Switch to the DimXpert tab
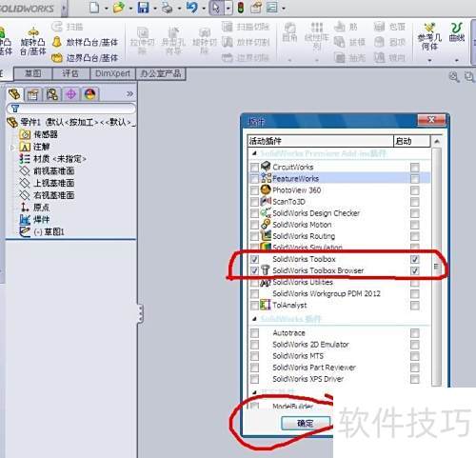 pos(112,73)
